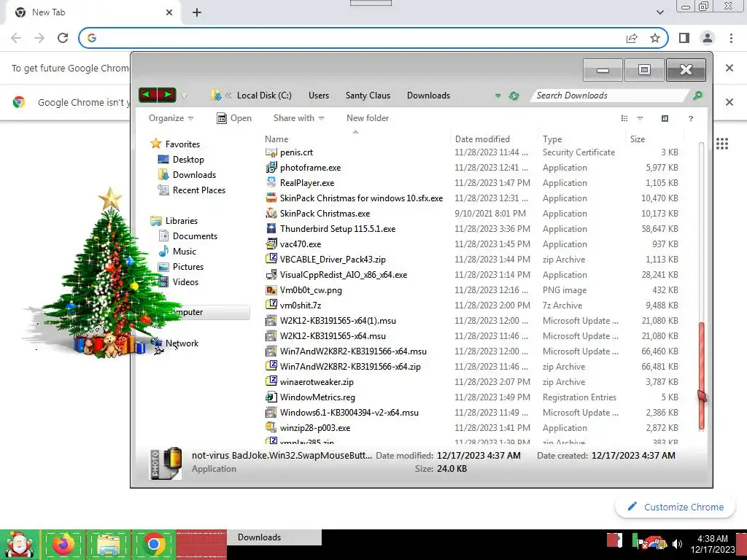
Task: Open Favorites in navigation pane
Action: [x=182, y=144]
